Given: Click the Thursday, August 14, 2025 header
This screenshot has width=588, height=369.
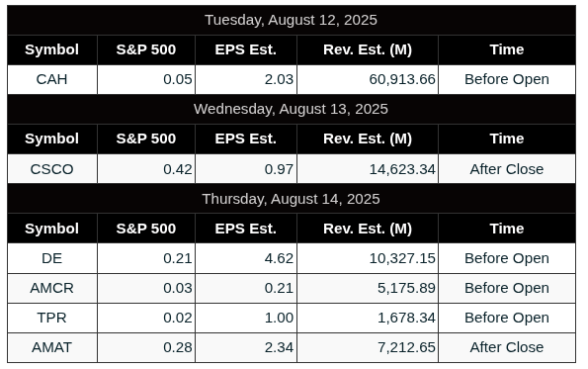Looking at the screenshot, I should (x=291, y=199).
